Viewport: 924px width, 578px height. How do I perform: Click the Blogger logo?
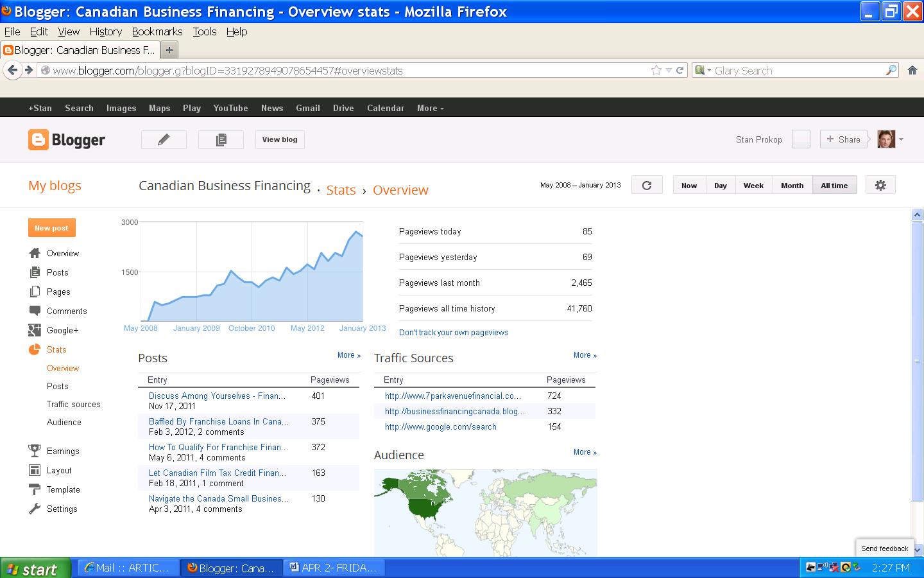click(67, 140)
